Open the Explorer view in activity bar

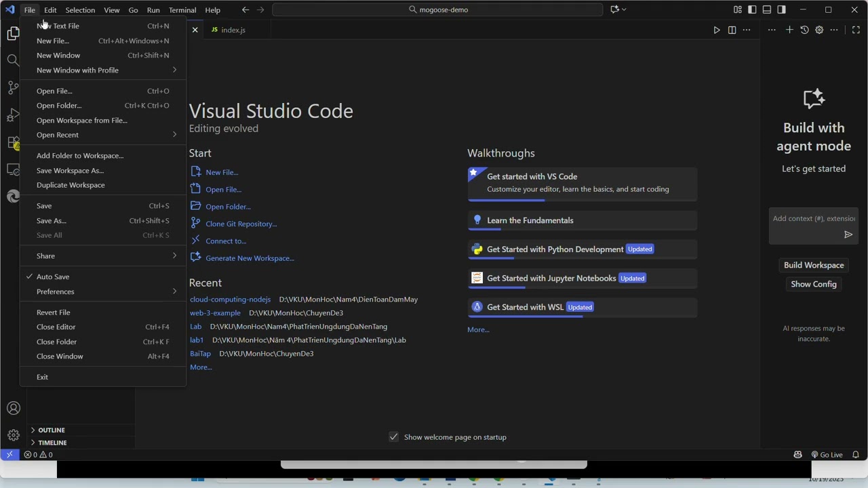click(x=13, y=33)
